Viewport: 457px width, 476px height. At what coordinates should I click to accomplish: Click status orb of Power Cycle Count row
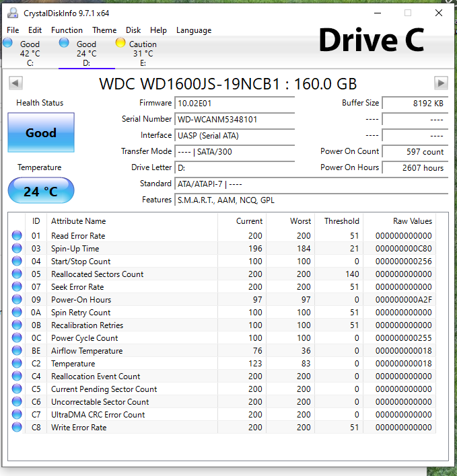click(x=17, y=338)
